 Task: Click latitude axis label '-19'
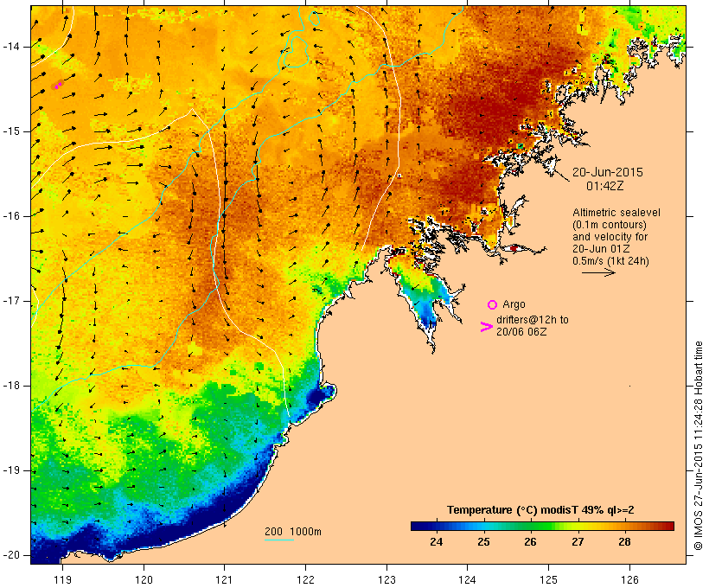(11, 471)
